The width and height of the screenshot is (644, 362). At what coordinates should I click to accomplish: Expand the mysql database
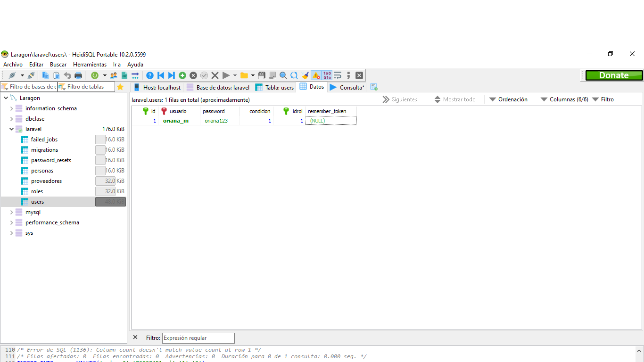click(12, 212)
